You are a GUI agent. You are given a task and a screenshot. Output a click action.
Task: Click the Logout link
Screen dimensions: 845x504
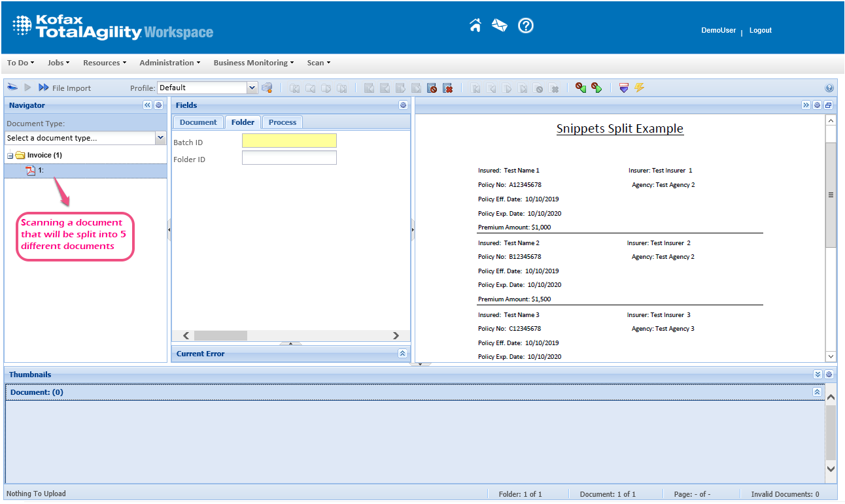click(x=760, y=31)
